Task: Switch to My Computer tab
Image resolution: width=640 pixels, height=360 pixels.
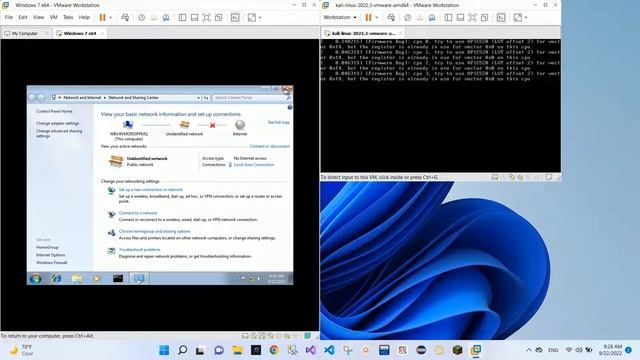Action: pos(24,33)
